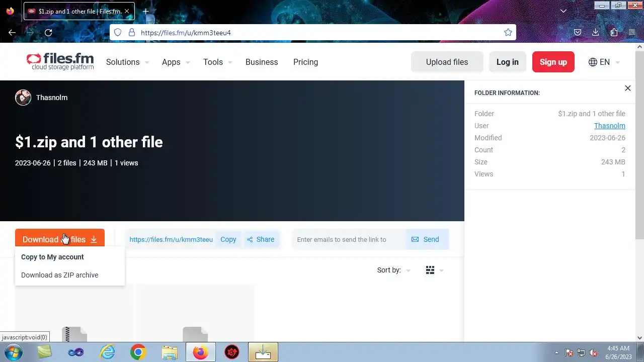Click the tracking protection shield icon
Screen dimensions: 644x362
(x=118, y=33)
